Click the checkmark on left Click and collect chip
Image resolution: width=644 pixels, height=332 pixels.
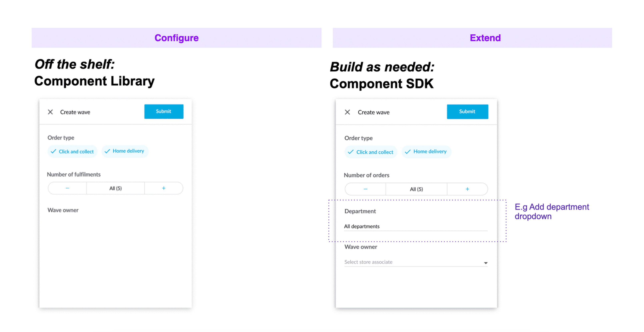(54, 151)
